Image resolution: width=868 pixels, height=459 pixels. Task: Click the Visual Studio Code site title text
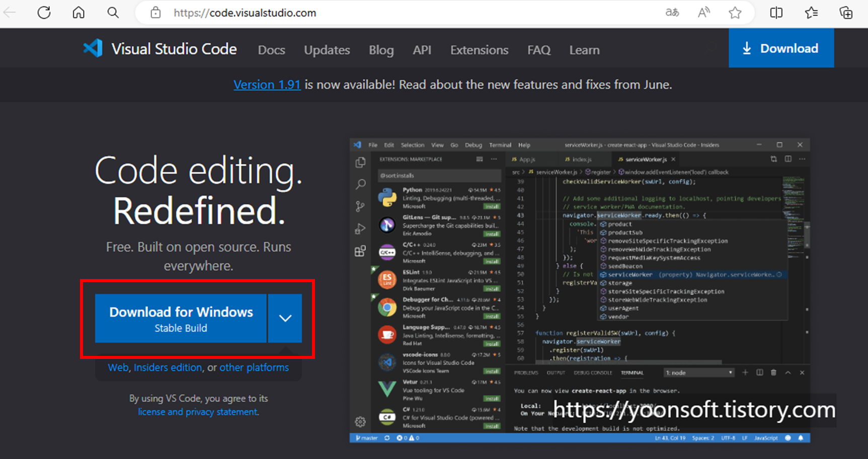pyautogui.click(x=174, y=49)
